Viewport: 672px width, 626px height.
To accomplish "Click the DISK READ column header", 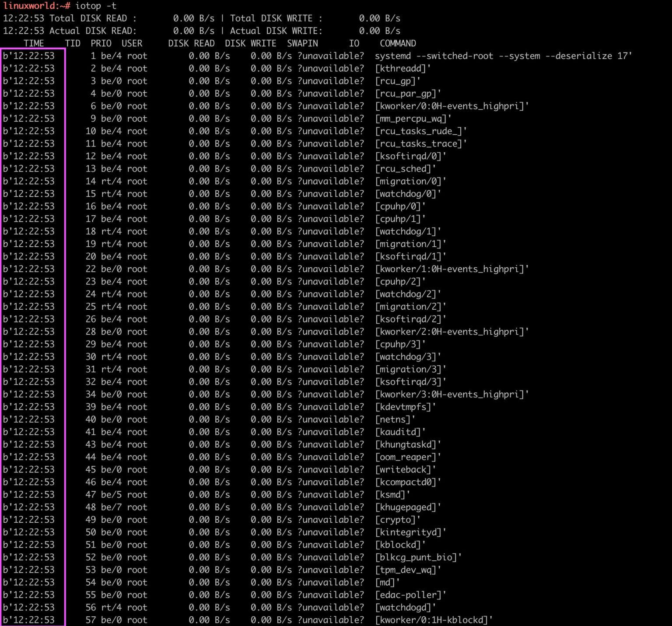I will coord(191,43).
